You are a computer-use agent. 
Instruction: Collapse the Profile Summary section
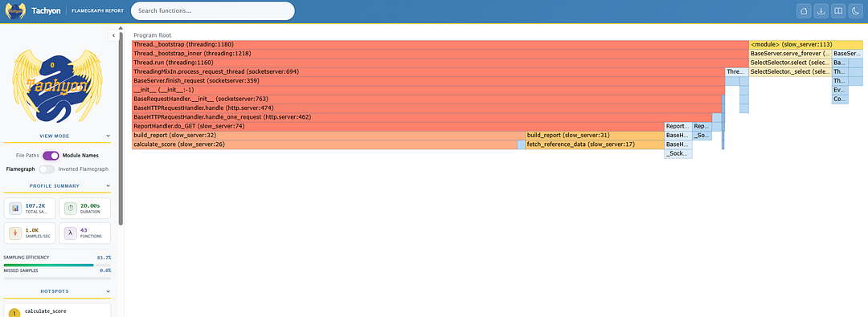coord(108,186)
